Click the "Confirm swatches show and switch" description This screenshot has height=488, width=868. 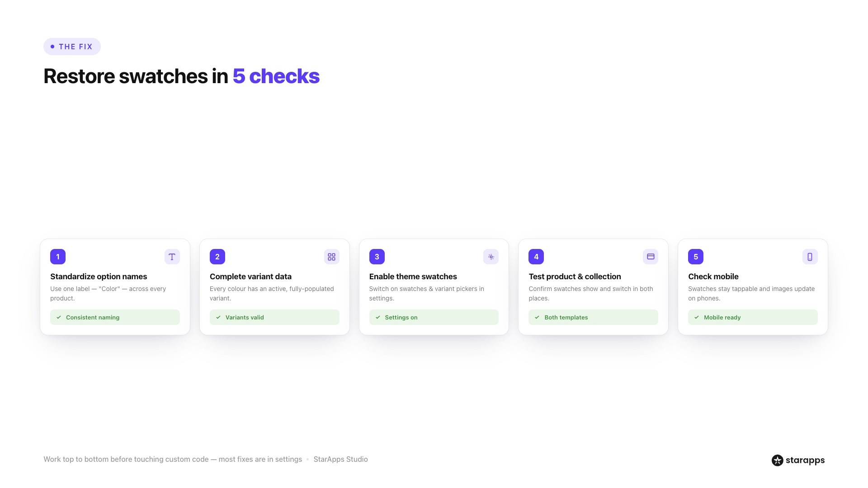coord(590,293)
